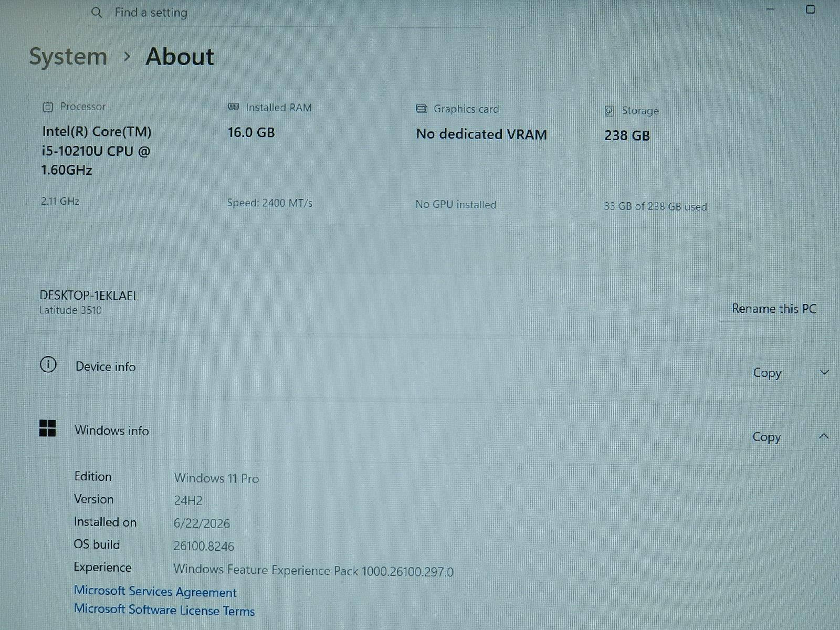The image size is (840, 630).
Task: Click the 2.11 GHz speed value
Action: (60, 201)
